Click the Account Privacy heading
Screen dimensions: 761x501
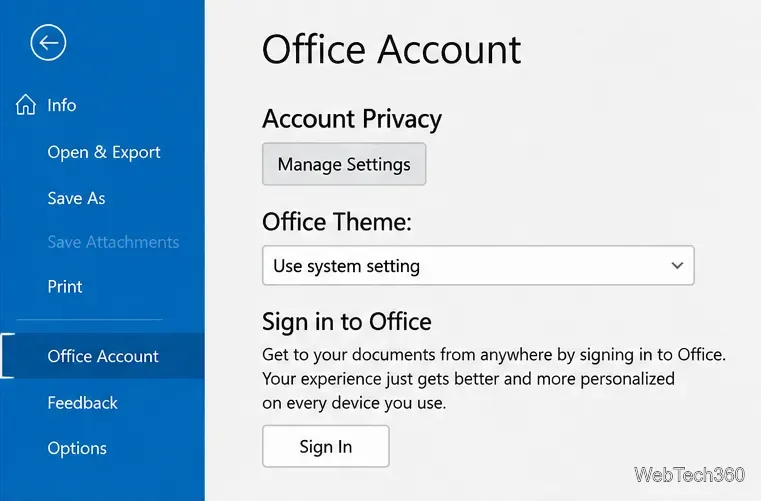tap(352, 119)
